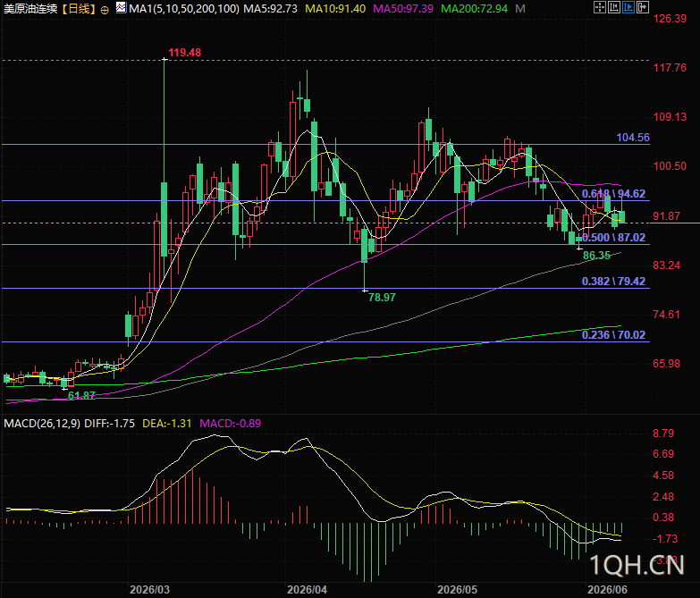Select the blue axis play icon
Viewport: 700px width, 598px height.
click(x=628, y=7)
